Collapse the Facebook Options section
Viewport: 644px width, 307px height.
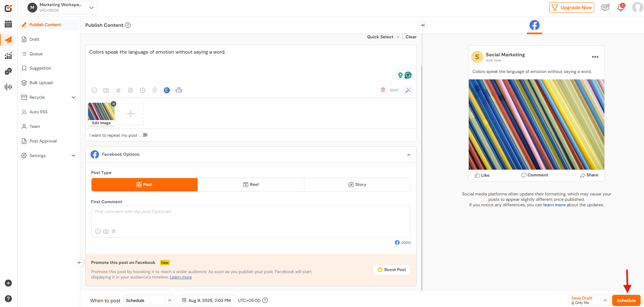coord(408,155)
